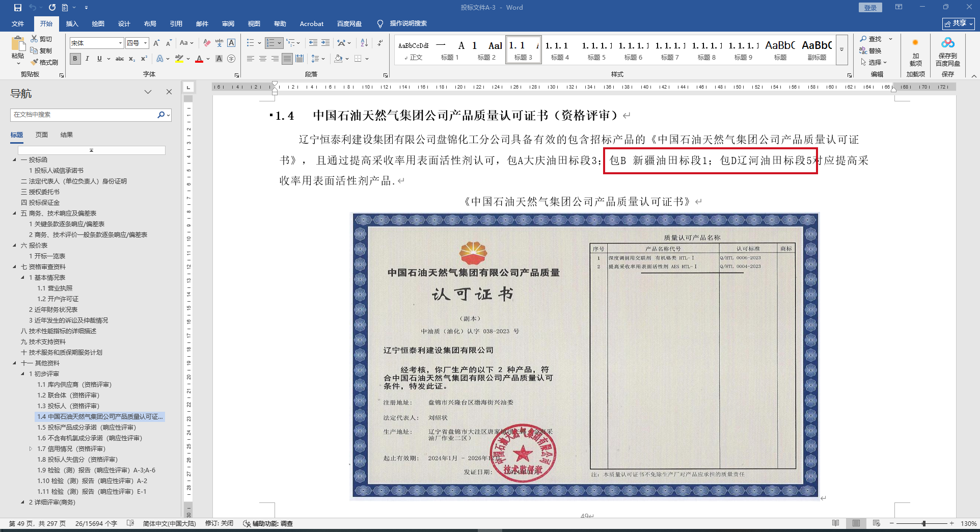Viewport: 980px width, 532px height.
Task: Apply distributed alignment to paragraph
Action: pos(300,59)
